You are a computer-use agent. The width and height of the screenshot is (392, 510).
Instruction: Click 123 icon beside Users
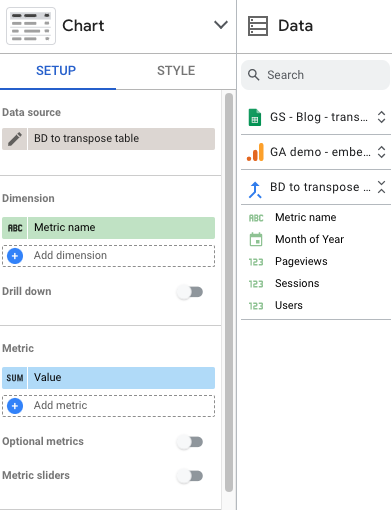tap(256, 306)
